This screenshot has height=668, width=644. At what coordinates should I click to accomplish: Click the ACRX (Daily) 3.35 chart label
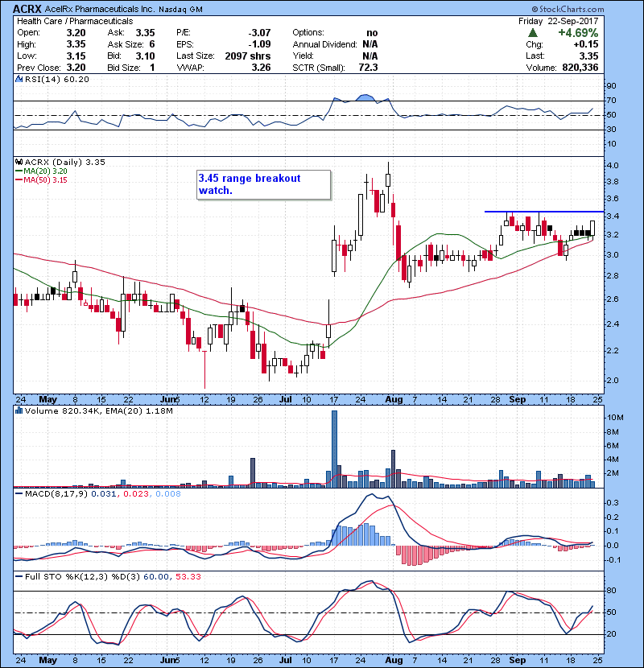point(64,163)
